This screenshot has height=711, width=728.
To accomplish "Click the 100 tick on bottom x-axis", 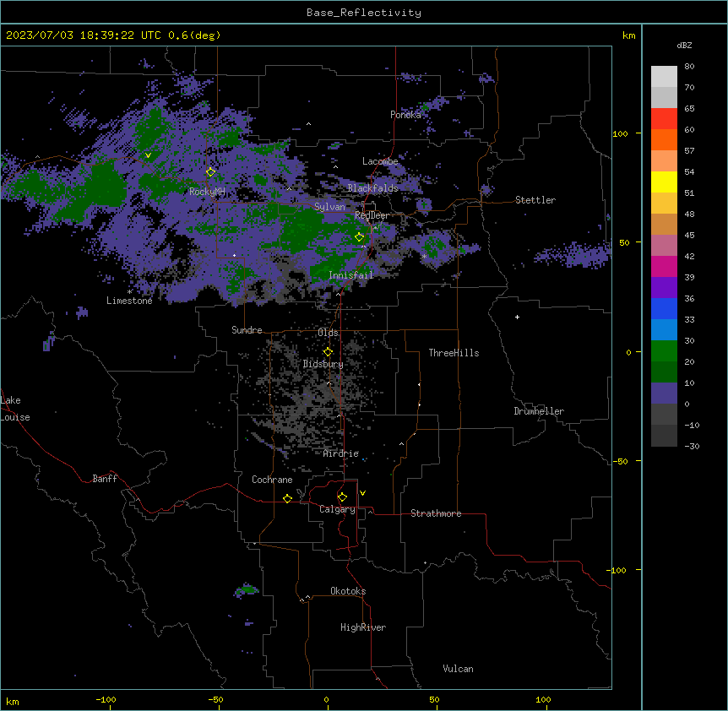I will point(543,699).
